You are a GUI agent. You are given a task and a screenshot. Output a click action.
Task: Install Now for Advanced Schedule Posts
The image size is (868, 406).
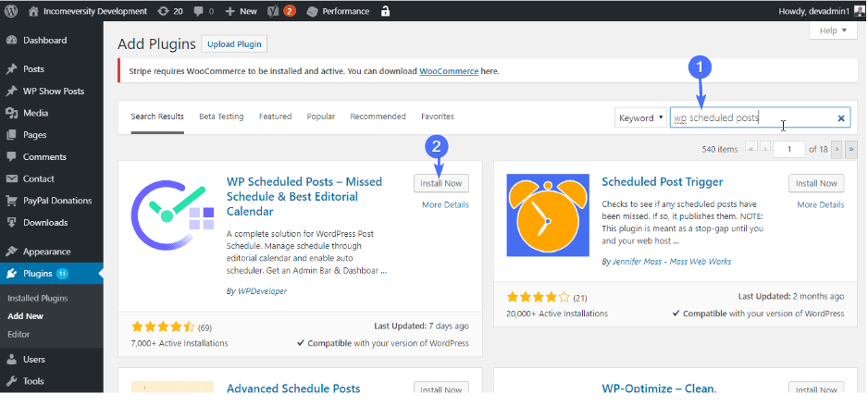(x=441, y=388)
